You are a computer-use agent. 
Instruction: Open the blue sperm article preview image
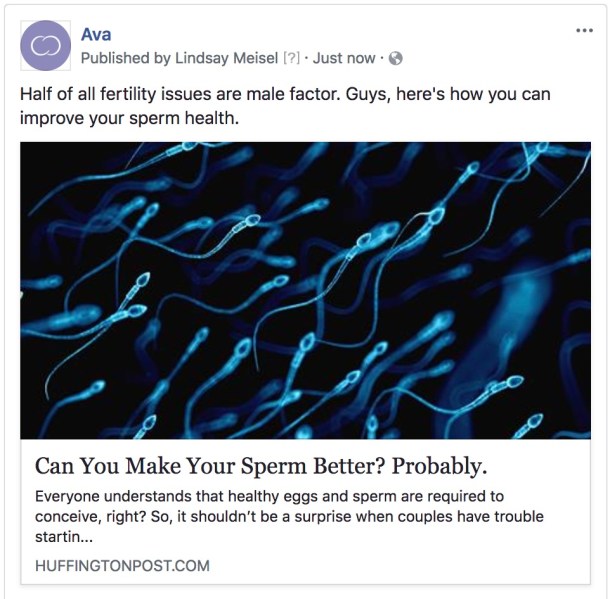pos(305,291)
